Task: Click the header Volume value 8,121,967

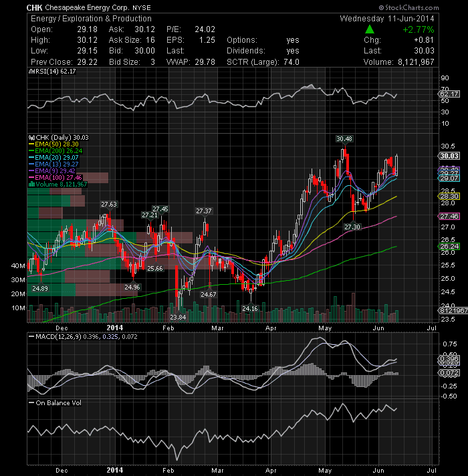Action: [416, 62]
